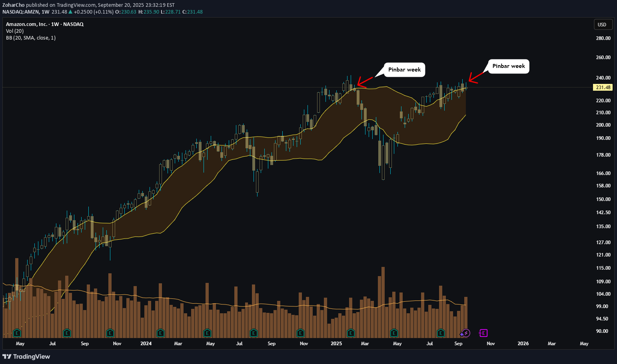This screenshot has width=617, height=364.
Task: Click the left 'Pinbar week' callout label
Action: tap(404, 70)
